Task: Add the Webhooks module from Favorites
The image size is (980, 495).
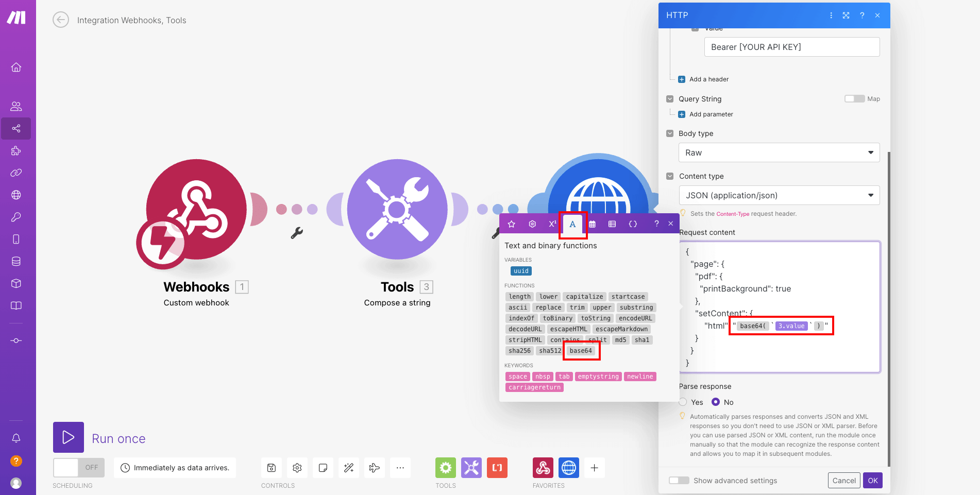Action: [x=543, y=467]
